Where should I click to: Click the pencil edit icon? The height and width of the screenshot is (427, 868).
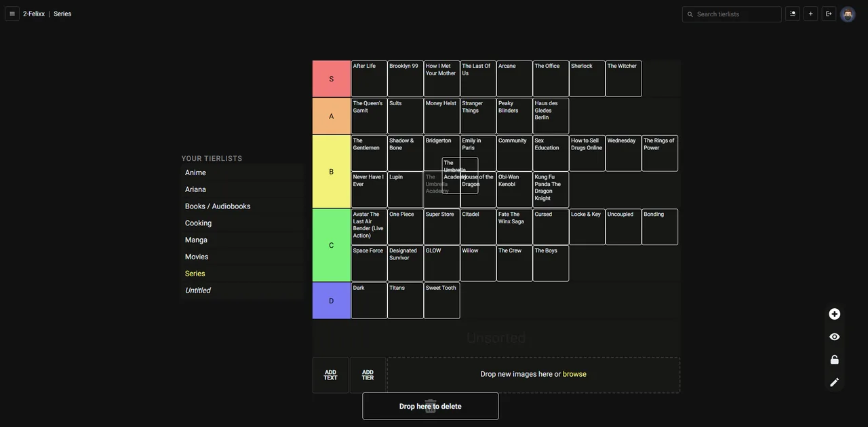(835, 382)
